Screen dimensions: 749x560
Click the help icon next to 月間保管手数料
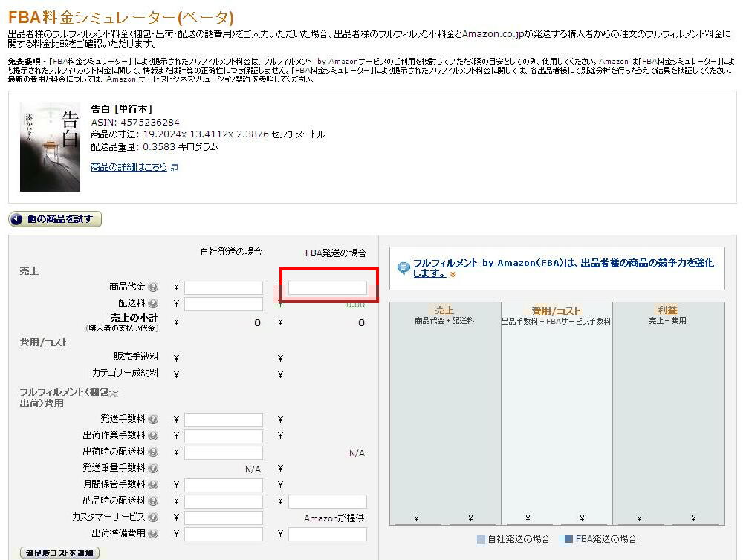tap(152, 485)
